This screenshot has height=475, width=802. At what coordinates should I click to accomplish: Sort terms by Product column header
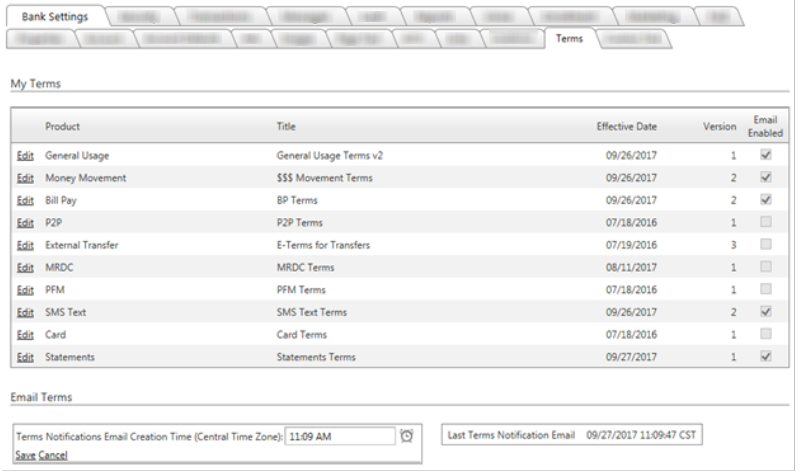coord(62,127)
